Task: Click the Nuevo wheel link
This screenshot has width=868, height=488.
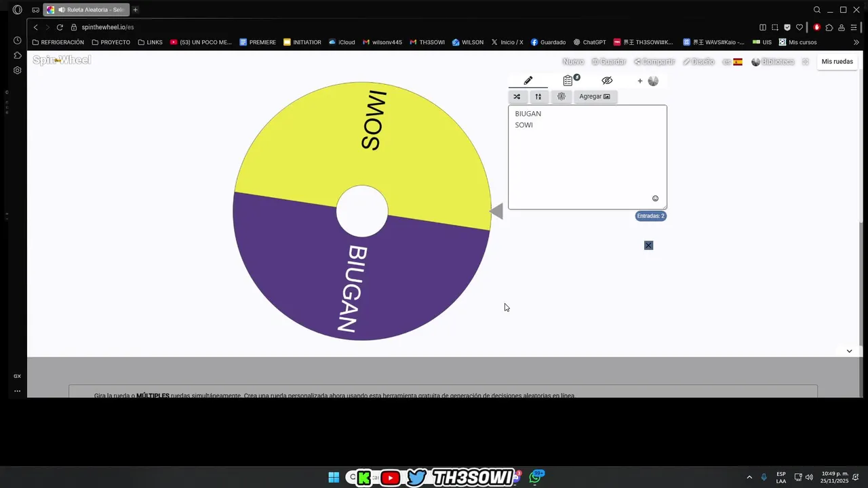Action: [573, 62]
